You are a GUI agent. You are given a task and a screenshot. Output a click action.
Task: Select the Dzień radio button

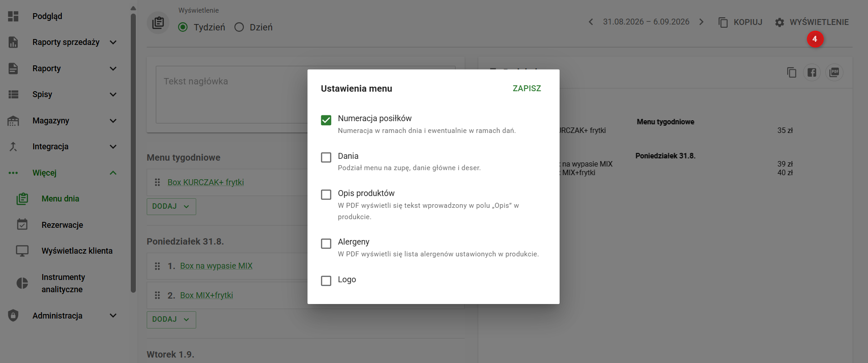pos(239,27)
